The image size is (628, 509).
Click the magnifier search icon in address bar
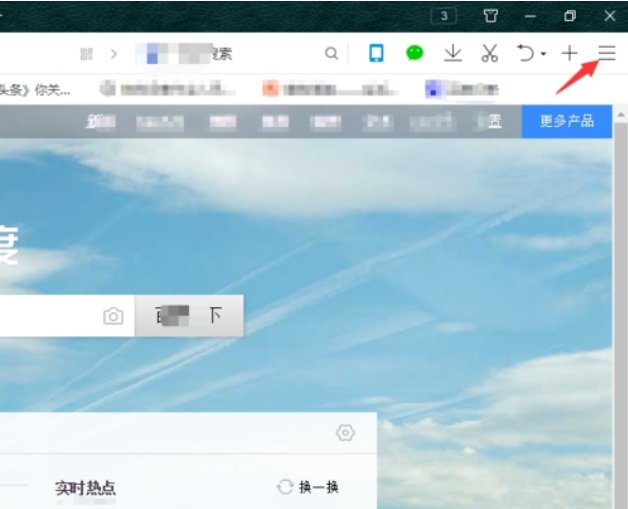tap(332, 53)
